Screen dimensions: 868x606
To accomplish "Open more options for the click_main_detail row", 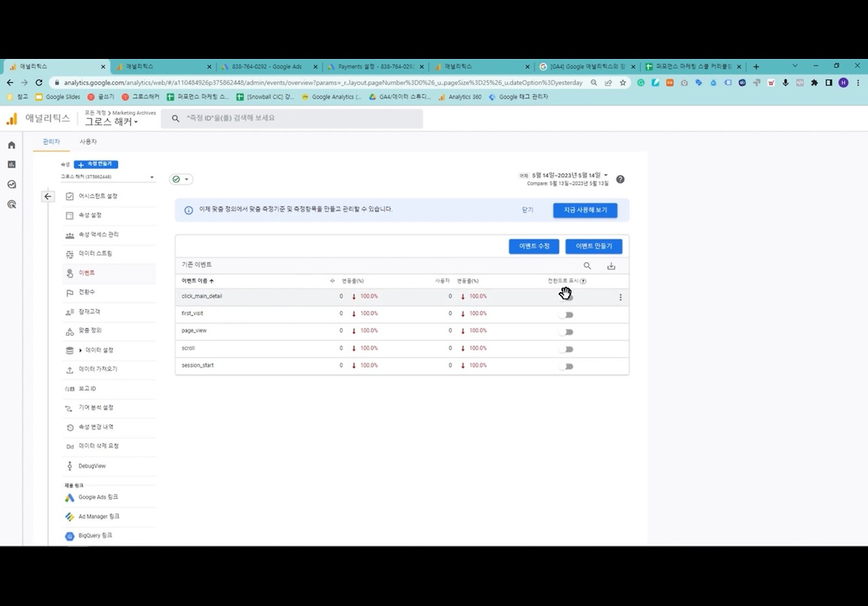I will (x=620, y=297).
